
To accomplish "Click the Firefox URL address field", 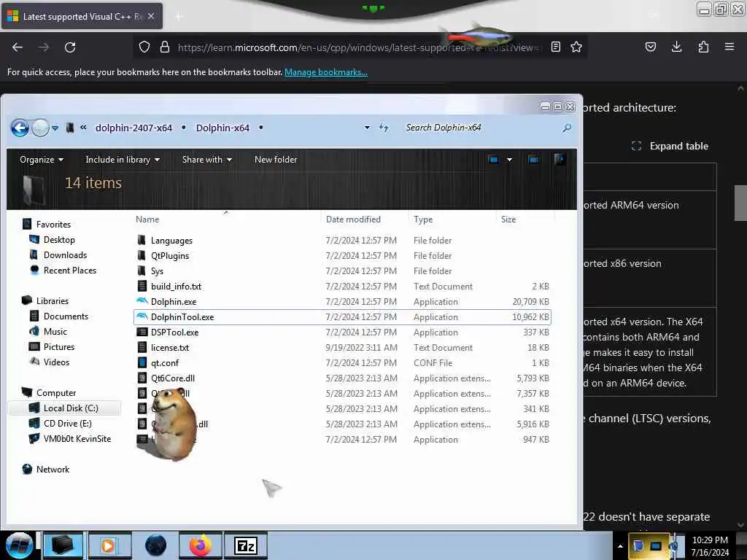I will (360, 47).
